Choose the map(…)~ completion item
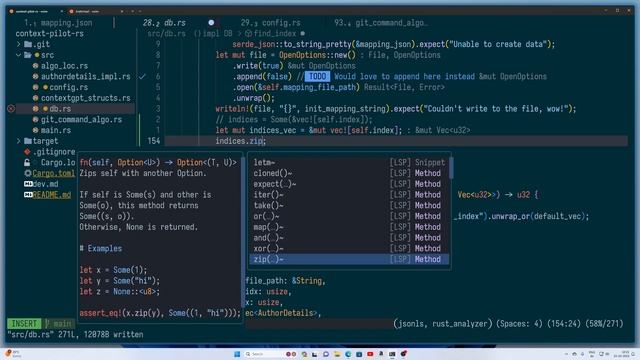The image size is (640, 360). click(349, 227)
